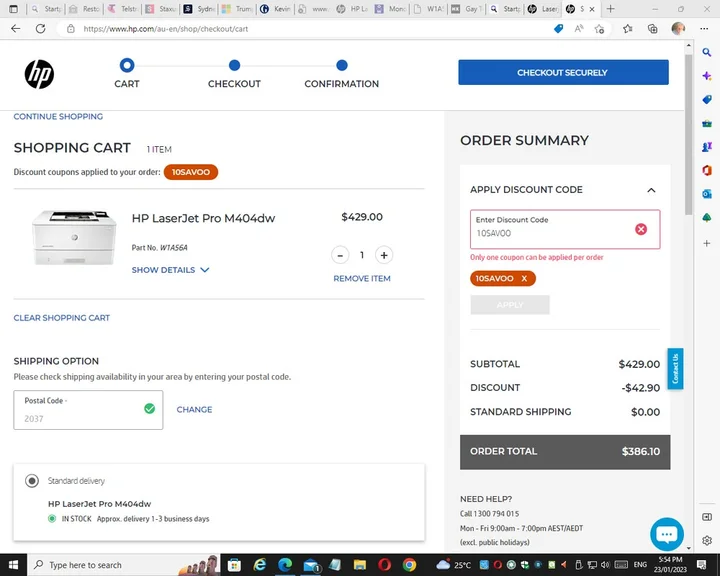The height and width of the screenshot is (576, 720).
Task: Click the Cart step indicator
Action: pos(127,73)
